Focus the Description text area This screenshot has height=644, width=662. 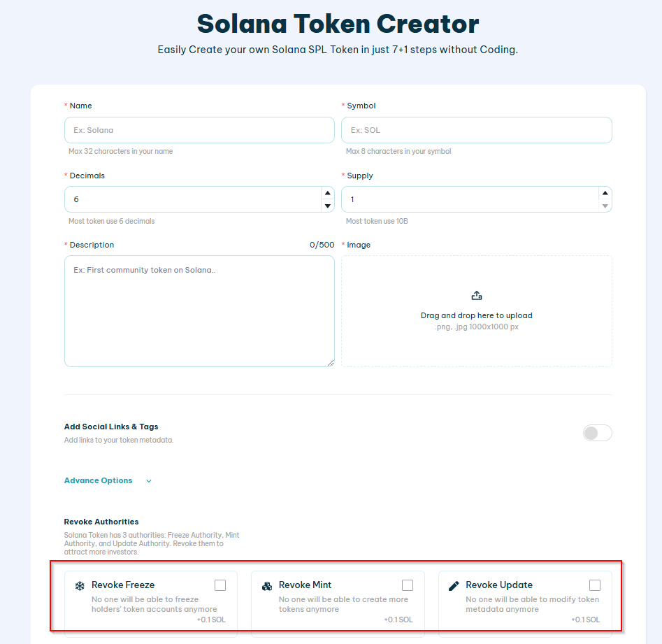pyautogui.click(x=199, y=311)
